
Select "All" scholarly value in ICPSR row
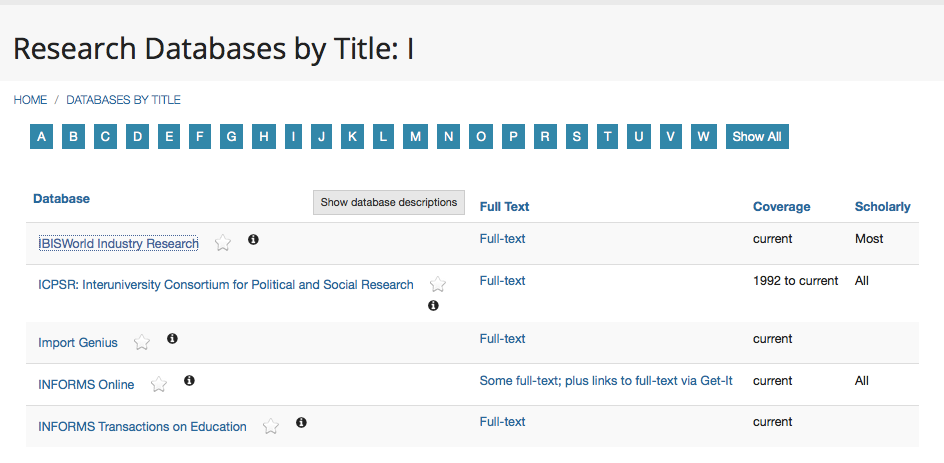(862, 281)
